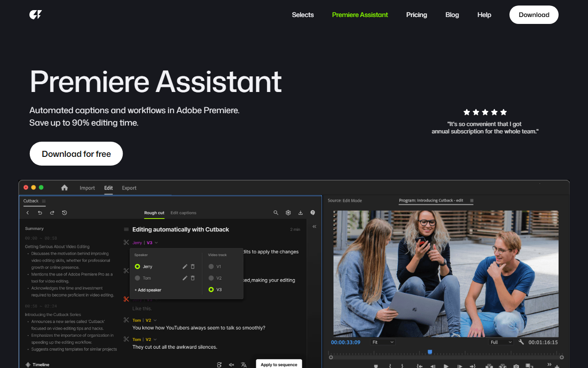Switch to the Import tab

point(87,188)
